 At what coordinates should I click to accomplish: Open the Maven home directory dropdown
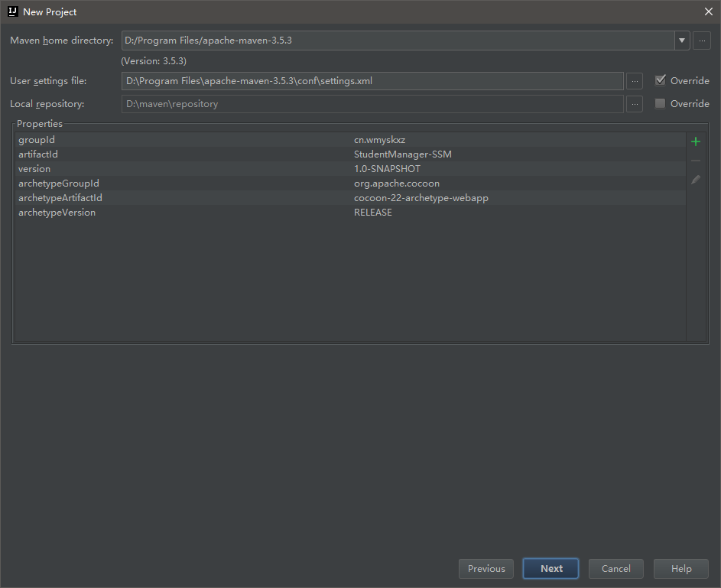tap(682, 41)
